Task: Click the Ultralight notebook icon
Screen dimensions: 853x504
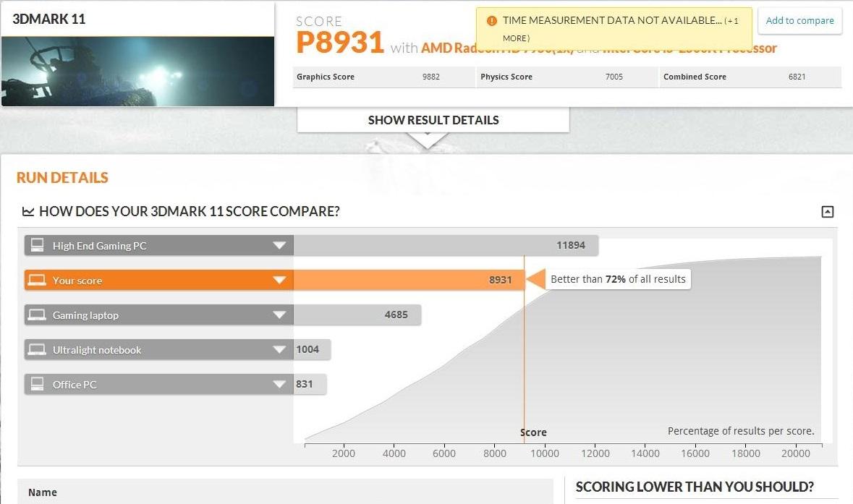Action: [37, 349]
